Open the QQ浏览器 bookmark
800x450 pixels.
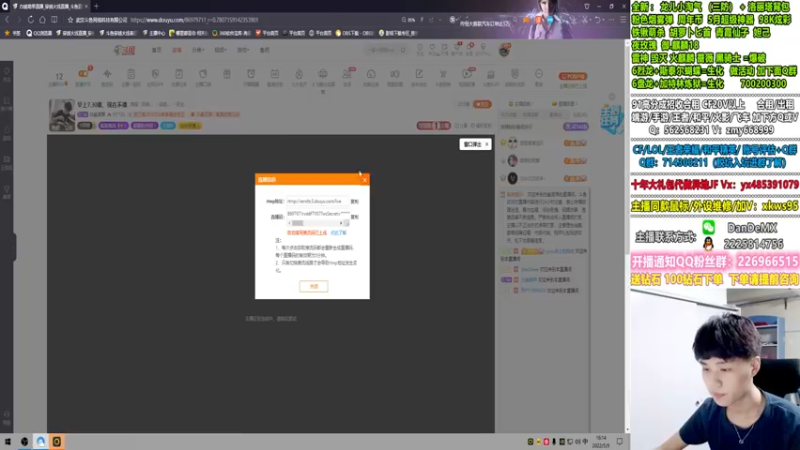(x=39, y=33)
